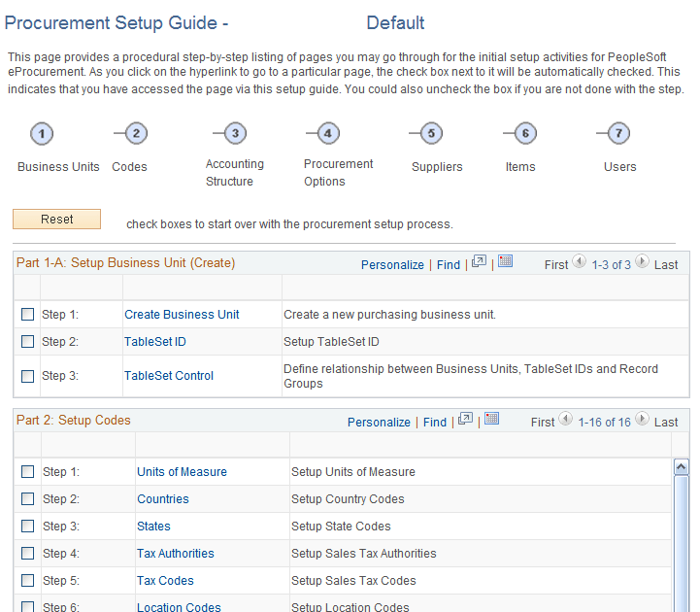Image resolution: width=700 pixels, height=612 pixels.
Task: Click the Part 2 grid scrollbar thumb
Action: point(682,543)
